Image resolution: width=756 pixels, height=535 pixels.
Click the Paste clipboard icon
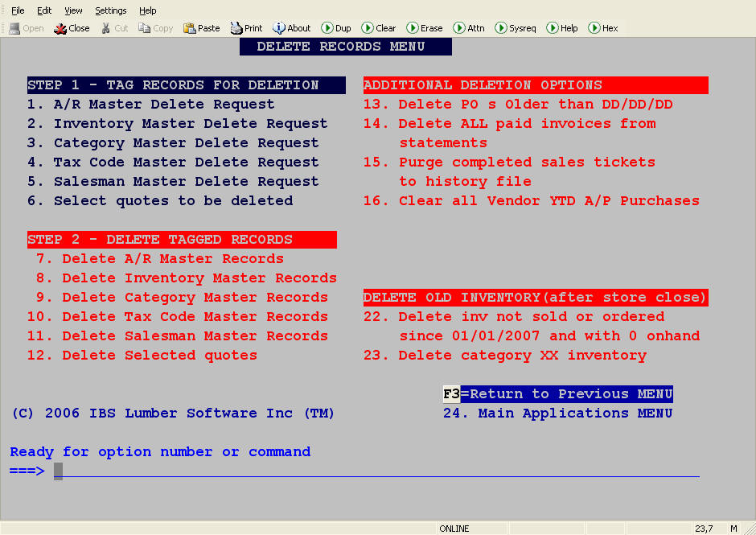pyautogui.click(x=189, y=28)
